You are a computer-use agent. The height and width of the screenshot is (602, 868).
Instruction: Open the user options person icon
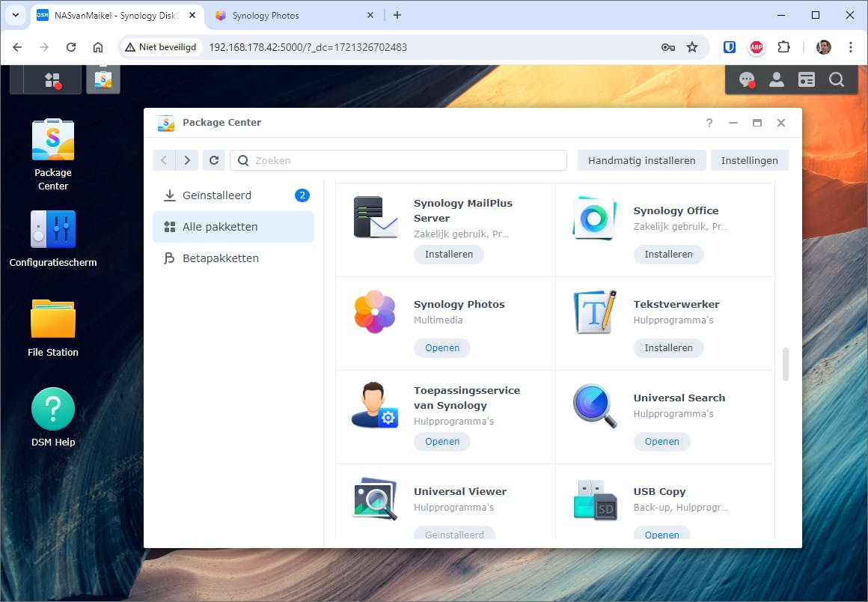777,80
